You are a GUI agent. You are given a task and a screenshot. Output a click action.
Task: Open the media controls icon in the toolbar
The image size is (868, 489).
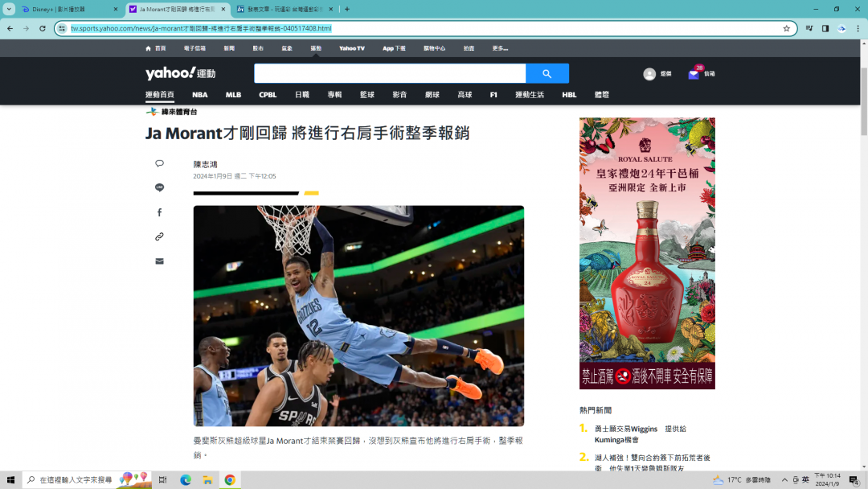[809, 28]
